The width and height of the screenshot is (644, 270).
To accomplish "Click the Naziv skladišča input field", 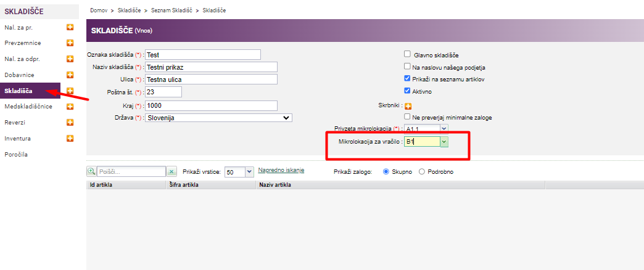I will point(211,67).
